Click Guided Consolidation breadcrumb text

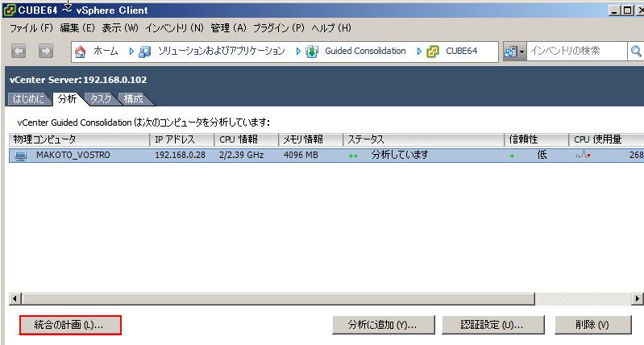tap(365, 52)
